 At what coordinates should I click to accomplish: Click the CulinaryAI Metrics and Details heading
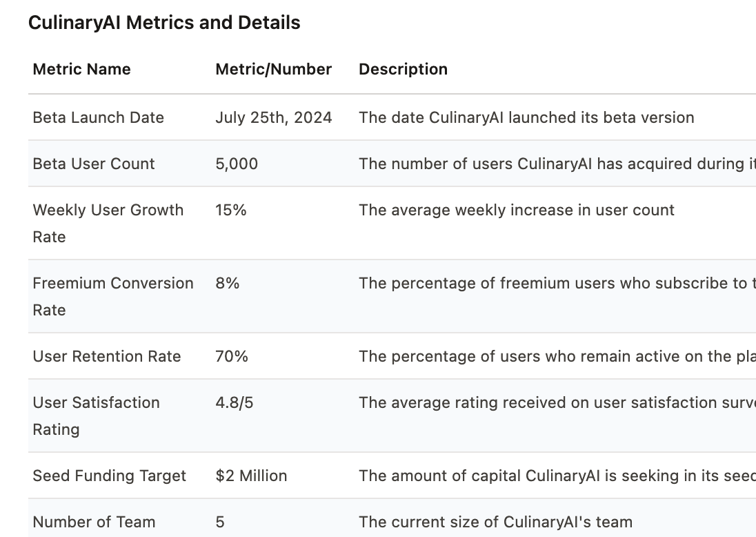[x=164, y=23]
